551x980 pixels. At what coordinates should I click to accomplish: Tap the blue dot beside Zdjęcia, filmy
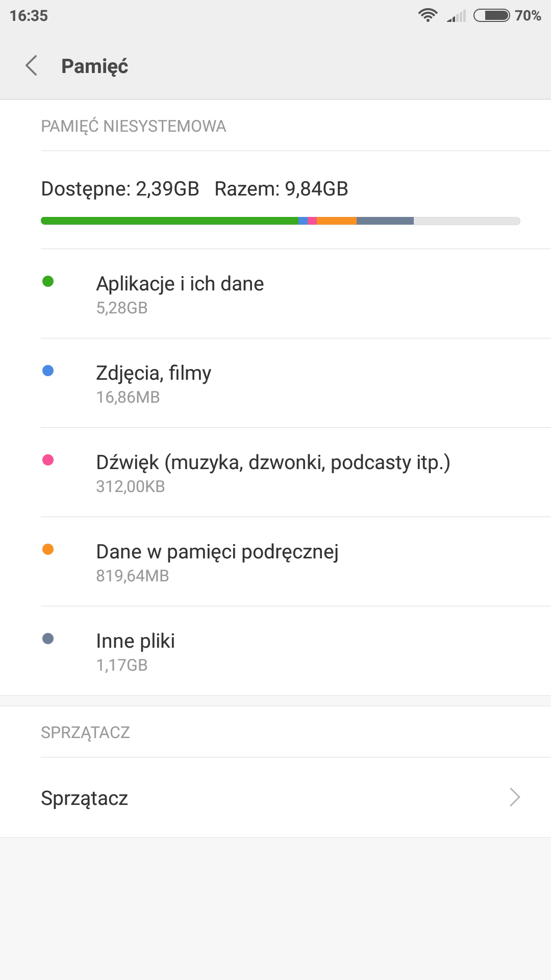pyautogui.click(x=48, y=371)
